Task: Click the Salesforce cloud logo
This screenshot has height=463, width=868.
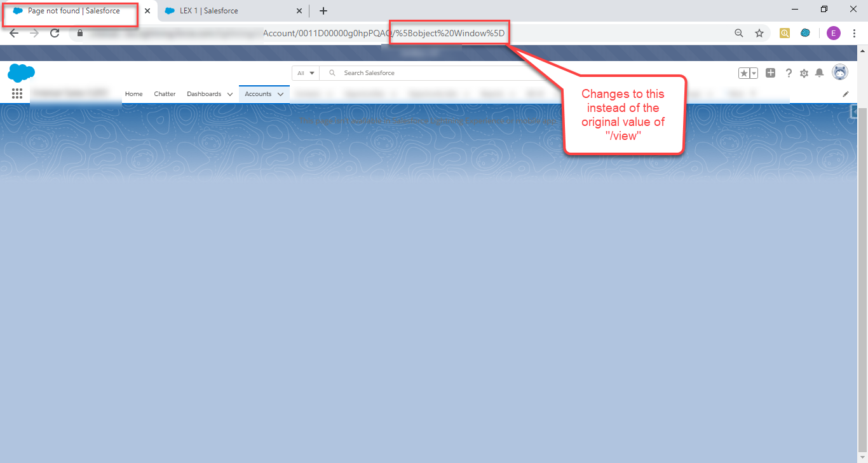Action: [21, 73]
